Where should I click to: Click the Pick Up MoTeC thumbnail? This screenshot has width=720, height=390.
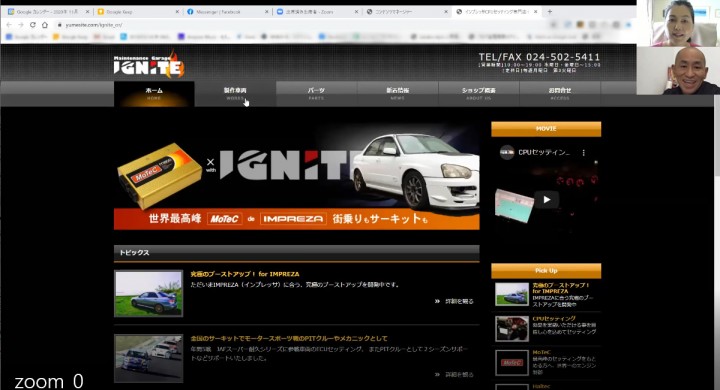[x=512, y=363]
